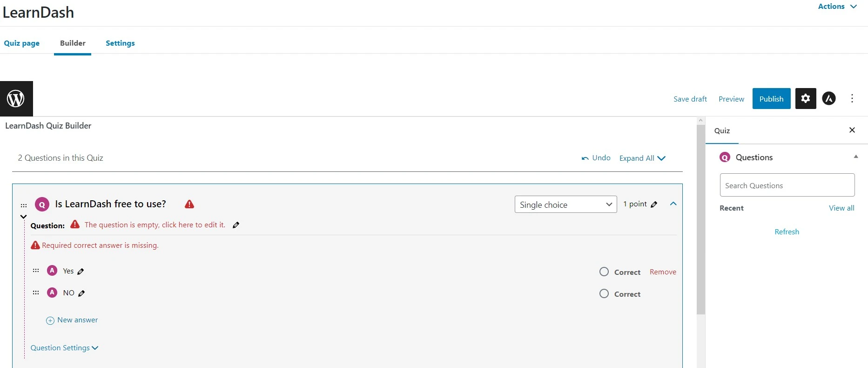Edit the Yes answer with pencil icon

click(x=81, y=271)
